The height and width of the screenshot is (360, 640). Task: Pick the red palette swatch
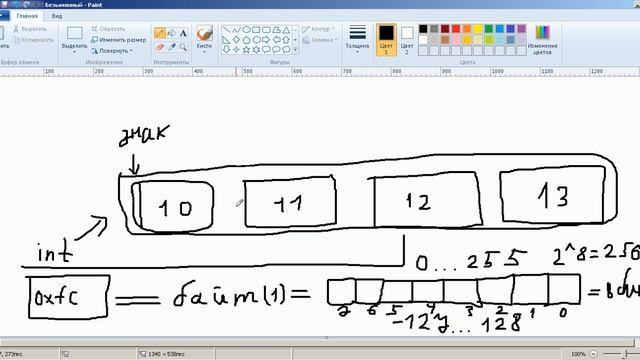coord(456,29)
